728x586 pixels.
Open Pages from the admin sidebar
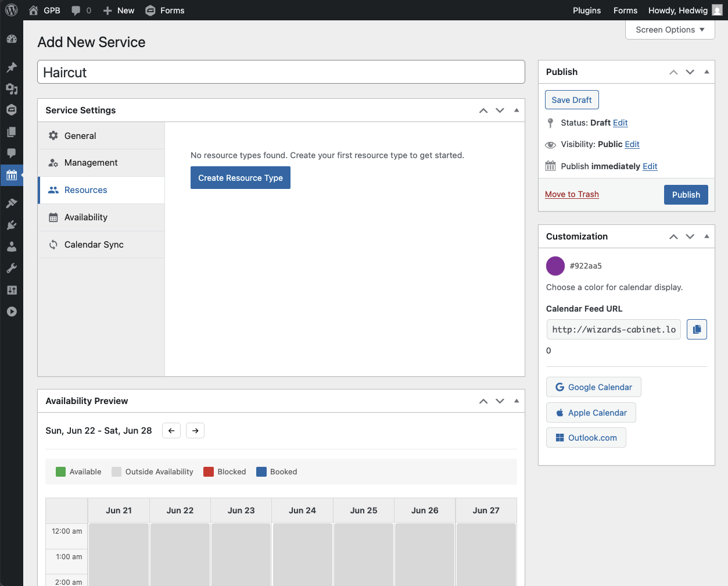[12, 132]
